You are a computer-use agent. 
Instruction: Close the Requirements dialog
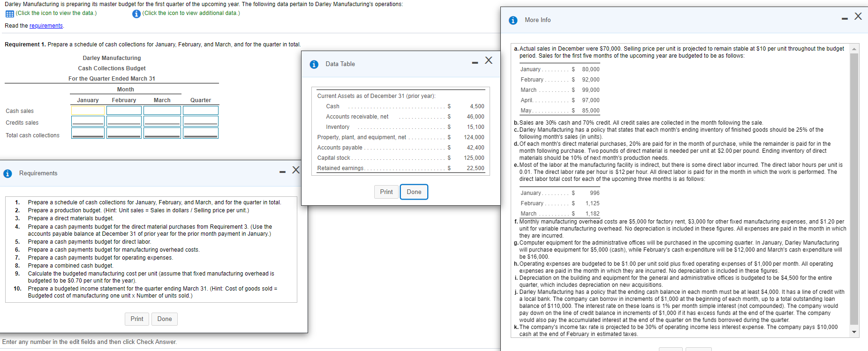[296, 170]
